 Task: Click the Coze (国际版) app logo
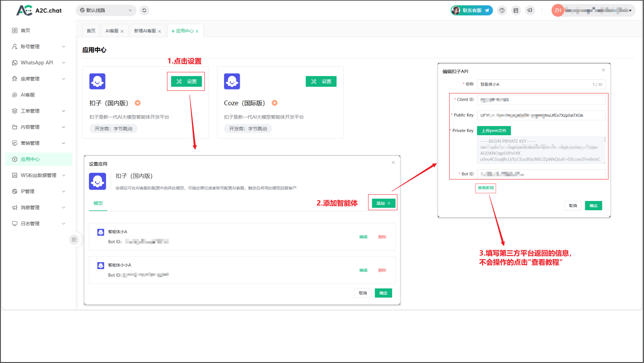232,82
